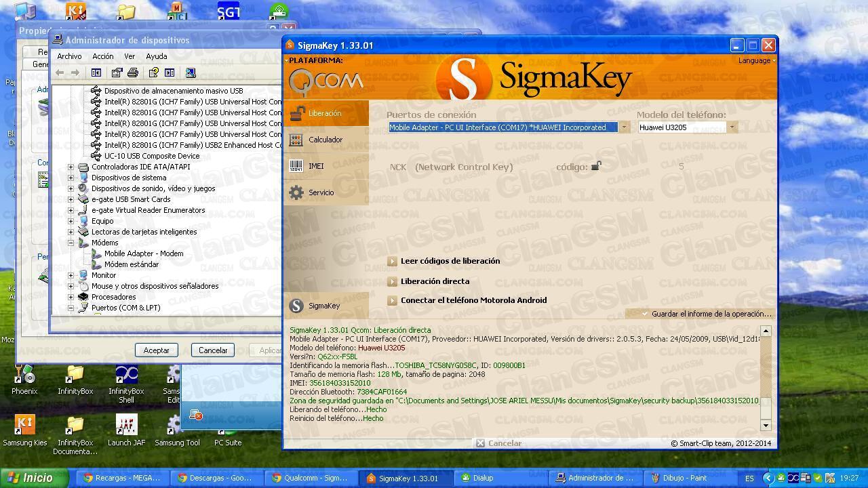Click the unlock padlock icon next to código
The image size is (868, 488).
tap(596, 166)
